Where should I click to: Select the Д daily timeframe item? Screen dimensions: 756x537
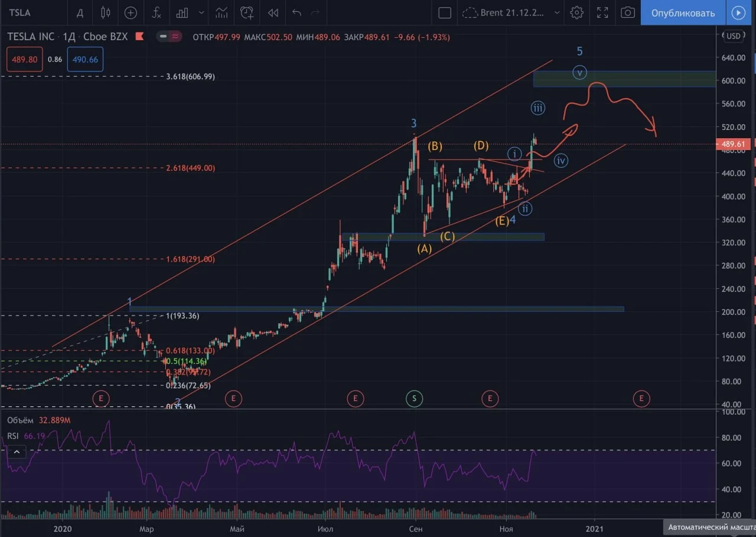[x=80, y=12]
